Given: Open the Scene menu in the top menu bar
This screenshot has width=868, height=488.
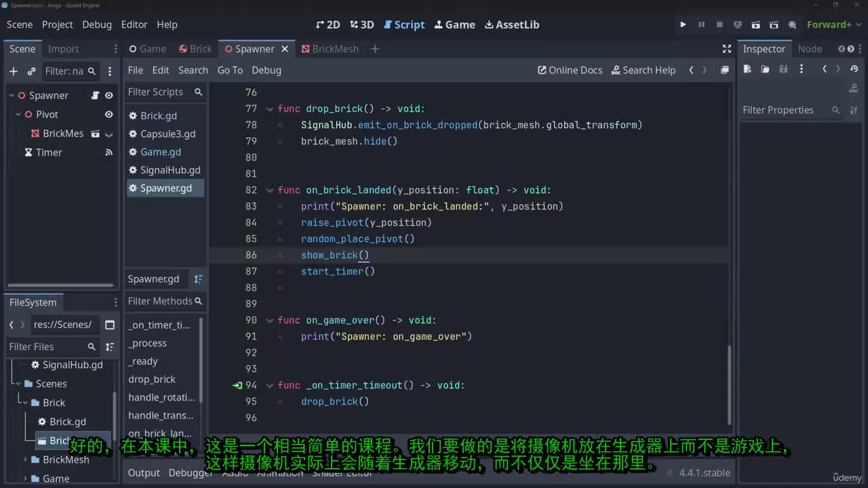Looking at the screenshot, I should point(20,24).
